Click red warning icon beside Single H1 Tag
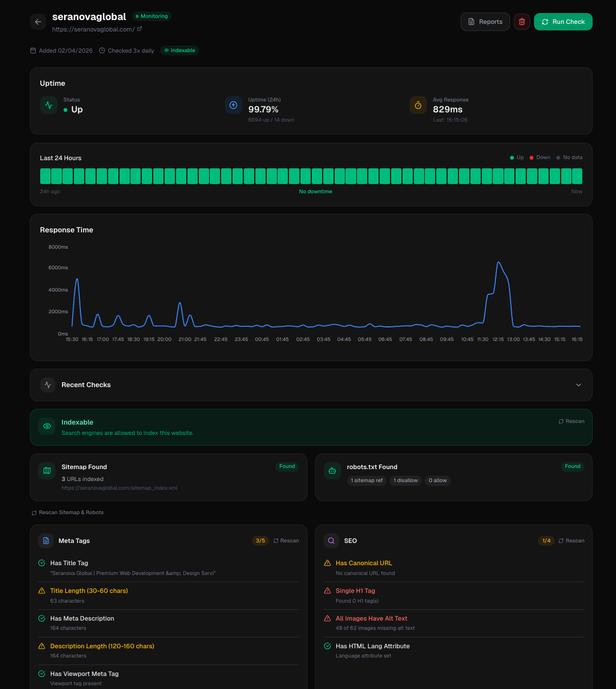 328,591
